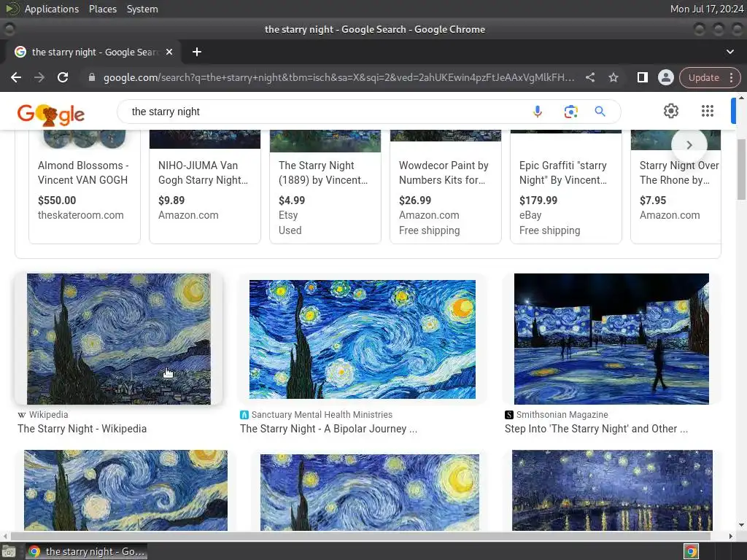Click show desktop icon in taskbar
This screenshot has height=560, width=747.
9,551
